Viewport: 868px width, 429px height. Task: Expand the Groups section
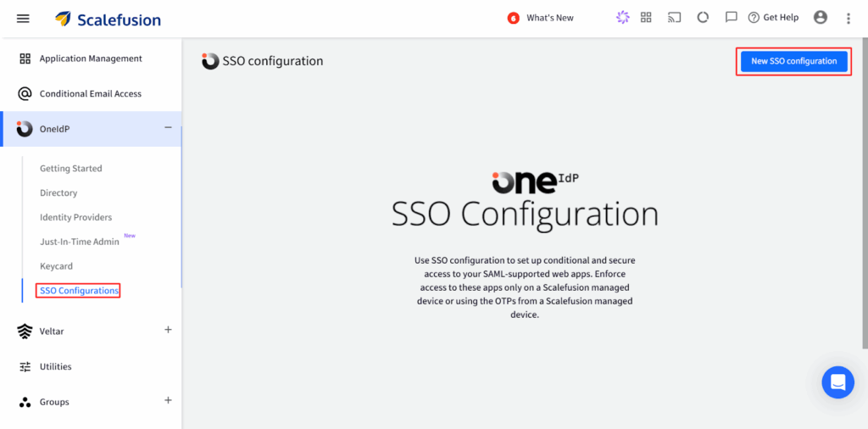coord(168,400)
